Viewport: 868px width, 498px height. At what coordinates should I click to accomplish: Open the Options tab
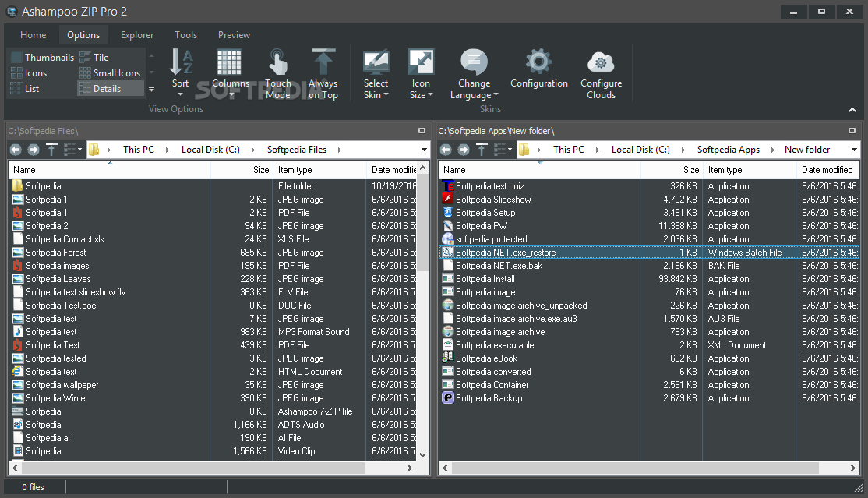83,35
